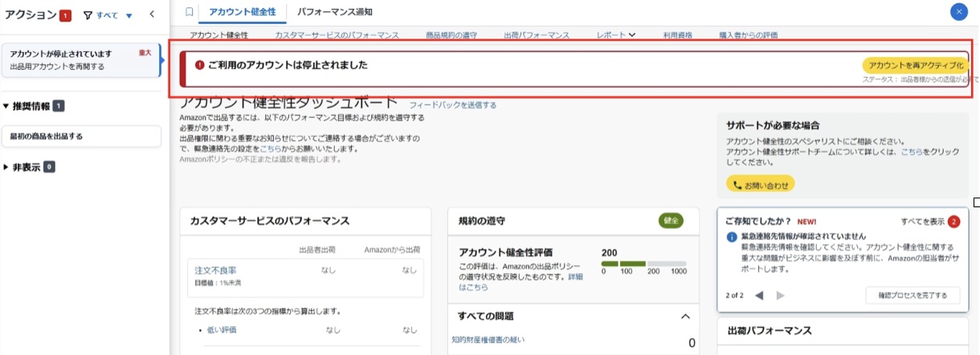Click the bookmark icon beside the tabs
Viewport: 980px width, 355px height.
pyautogui.click(x=189, y=12)
